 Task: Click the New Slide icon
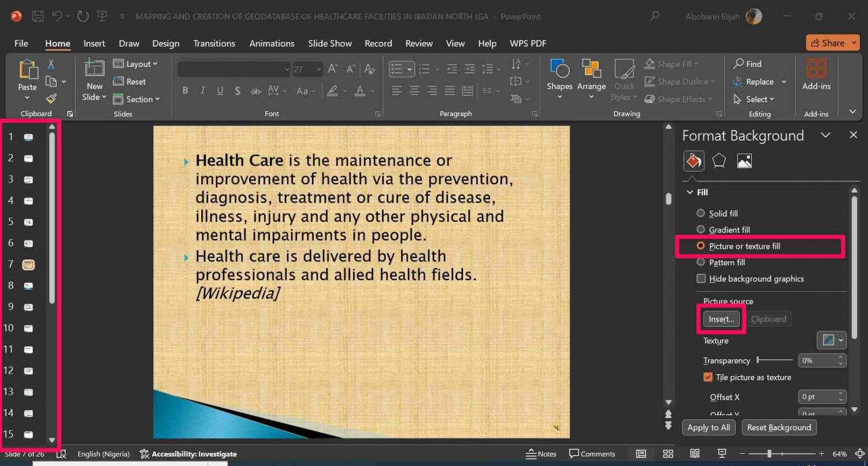(x=94, y=69)
